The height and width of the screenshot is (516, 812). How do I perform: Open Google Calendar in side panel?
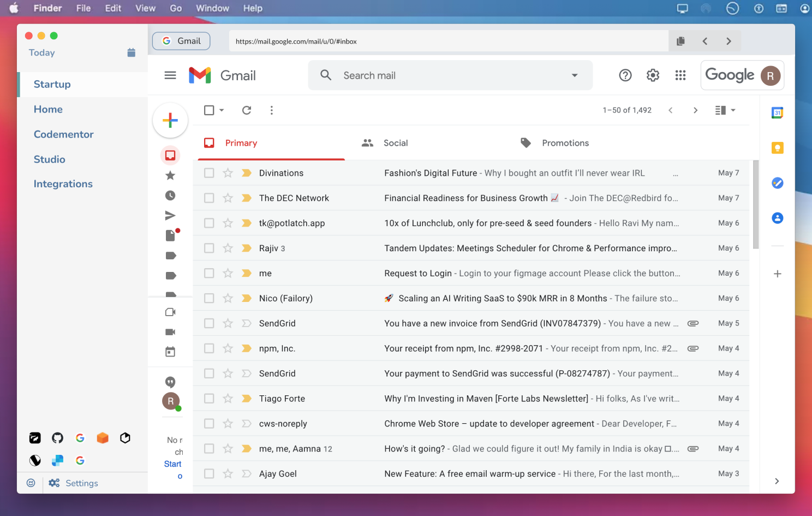click(777, 113)
